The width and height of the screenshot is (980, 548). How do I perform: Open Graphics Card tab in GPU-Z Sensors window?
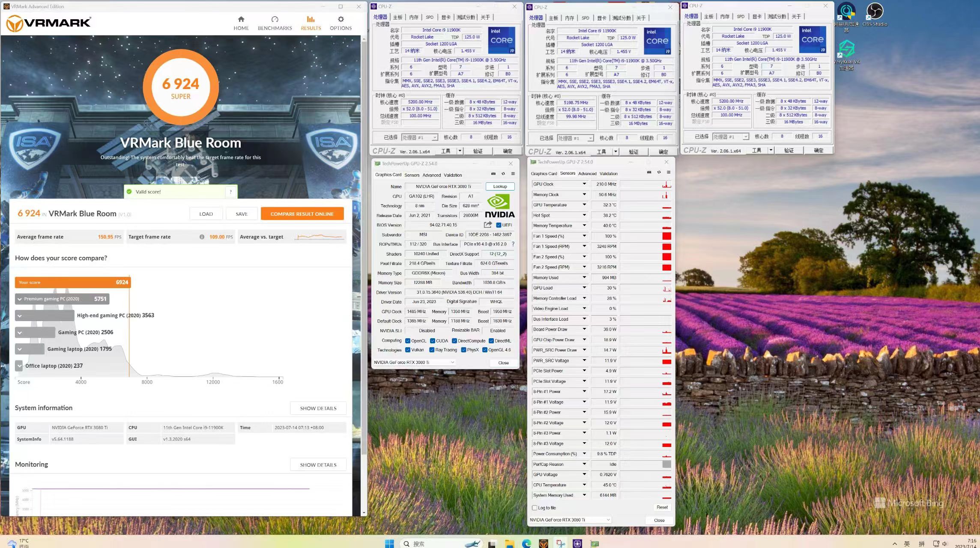tap(544, 173)
